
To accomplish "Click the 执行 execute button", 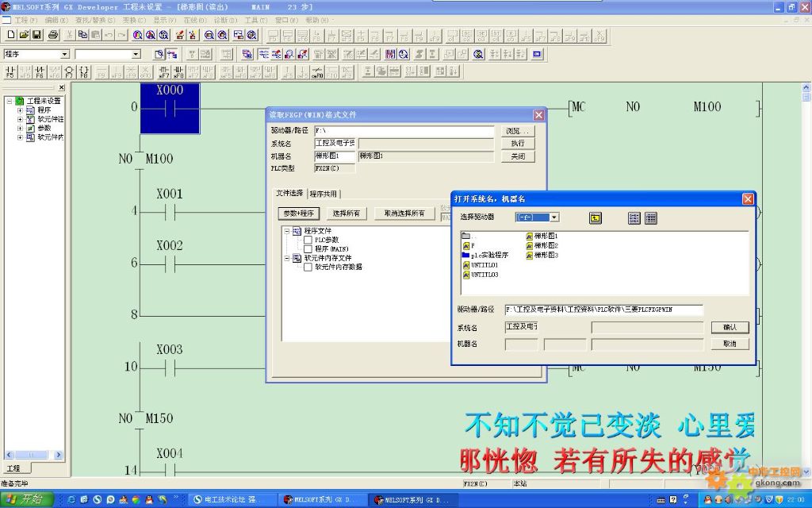I will click(517, 144).
